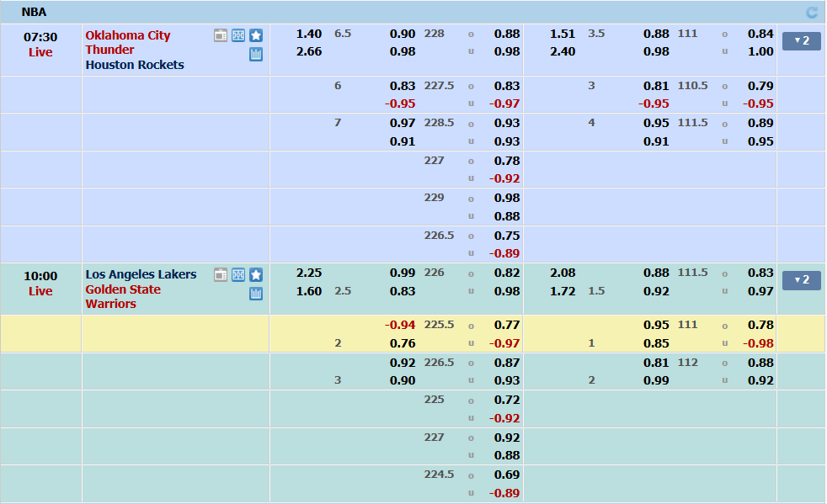
Task: Select under 224.5 total odds -0.89
Action: pos(505,493)
